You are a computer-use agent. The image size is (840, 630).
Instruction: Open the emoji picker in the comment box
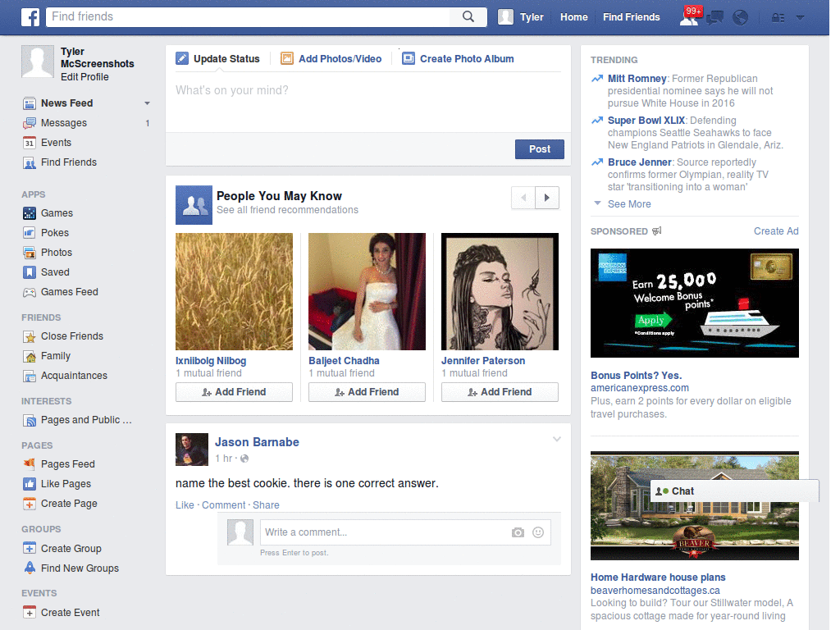(538, 532)
